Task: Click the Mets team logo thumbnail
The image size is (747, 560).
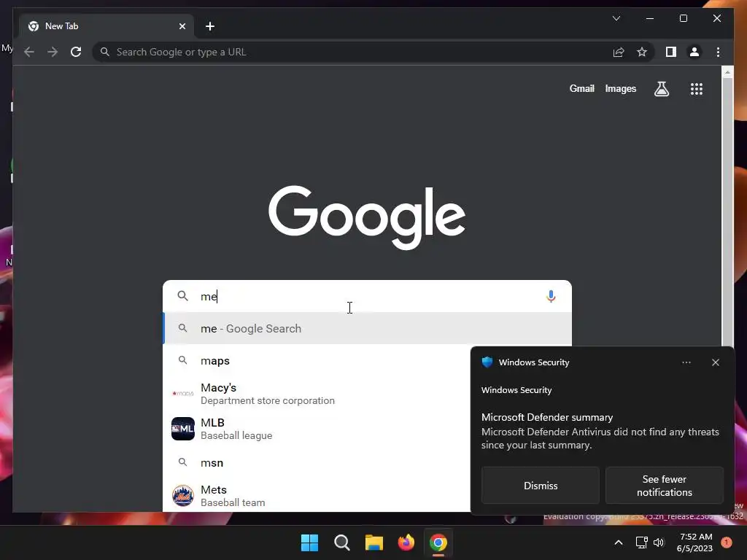Action: pyautogui.click(x=183, y=496)
